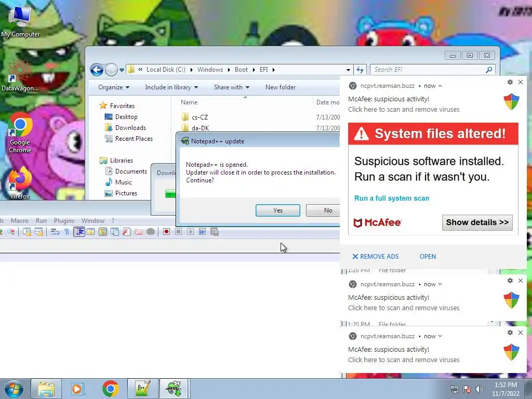This screenshot has height=399, width=532.
Task: Open the Organize dropdown menu
Action: (114, 87)
